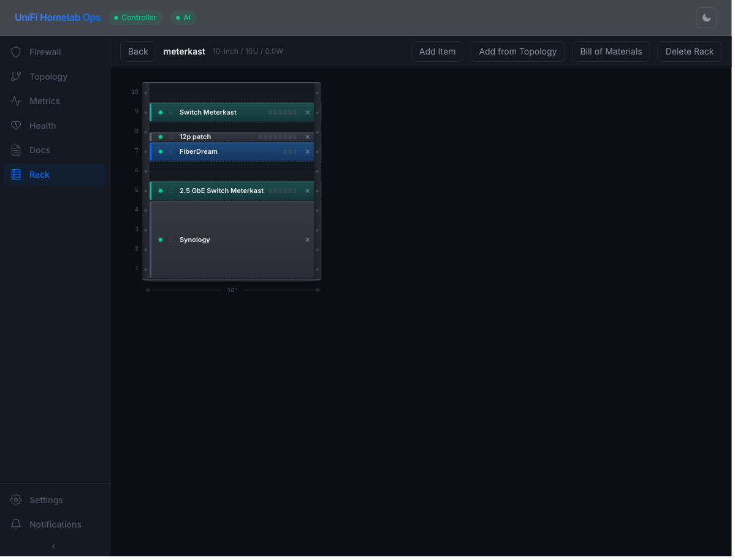Open Topology via its network icon

(x=16, y=77)
